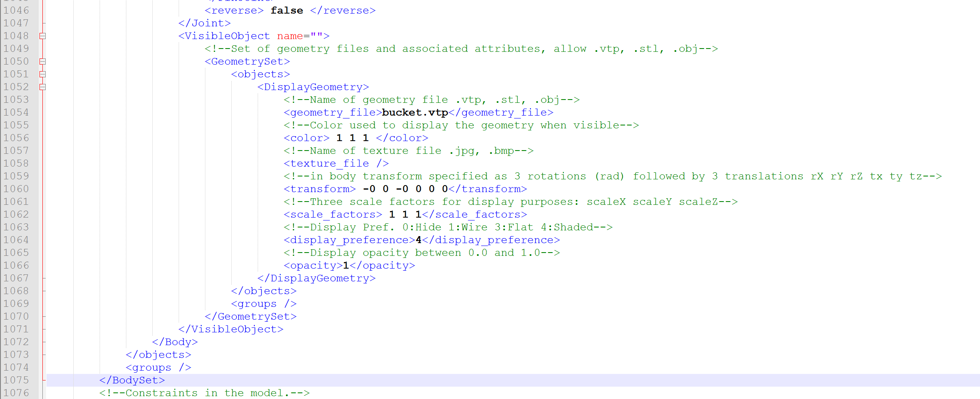Click the scale_factors values 1 1 1
This screenshot has width=980, height=399.
pyautogui.click(x=404, y=214)
